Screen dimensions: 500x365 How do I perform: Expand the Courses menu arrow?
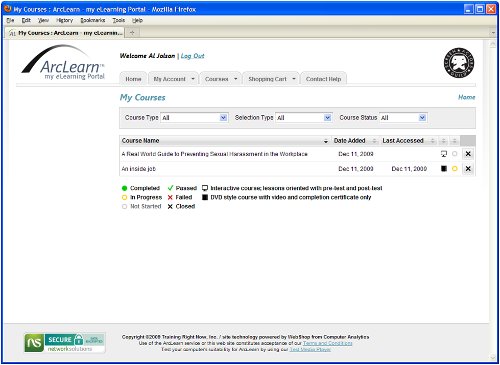pos(236,79)
